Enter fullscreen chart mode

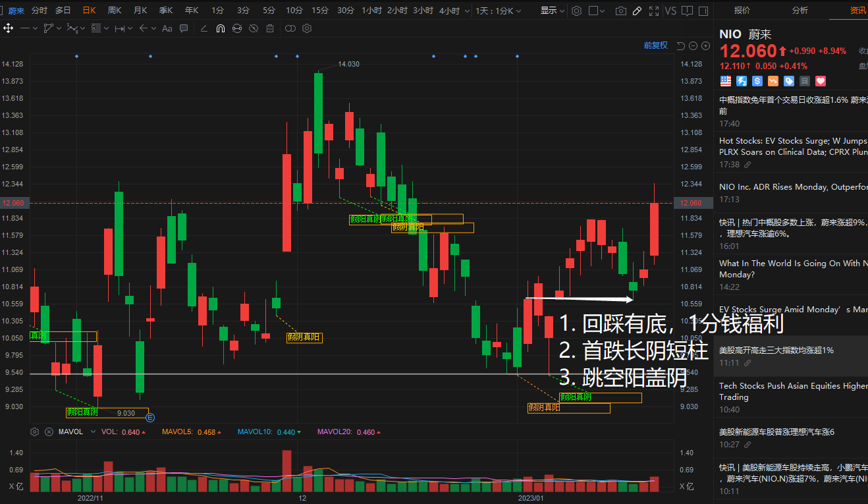coord(653,11)
